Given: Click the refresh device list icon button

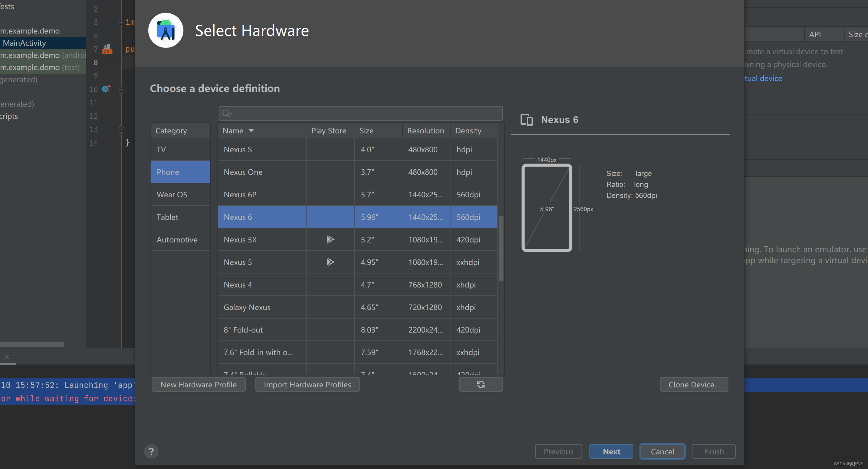Looking at the screenshot, I should [x=481, y=385].
